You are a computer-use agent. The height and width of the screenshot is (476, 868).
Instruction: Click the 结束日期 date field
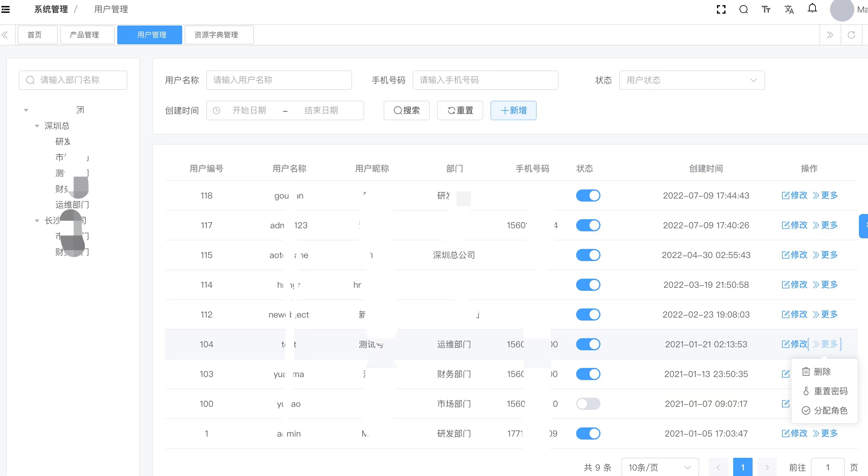(321, 110)
